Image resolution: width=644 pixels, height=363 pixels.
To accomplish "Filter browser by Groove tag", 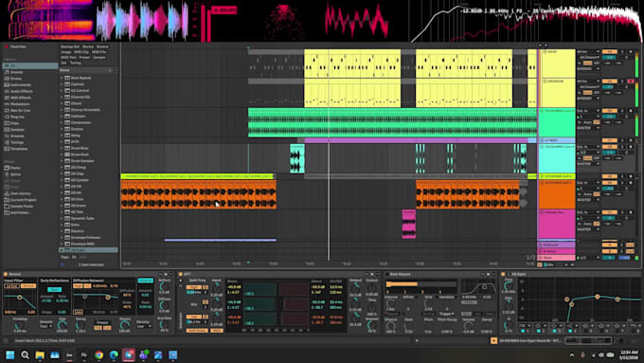I will point(102,46).
